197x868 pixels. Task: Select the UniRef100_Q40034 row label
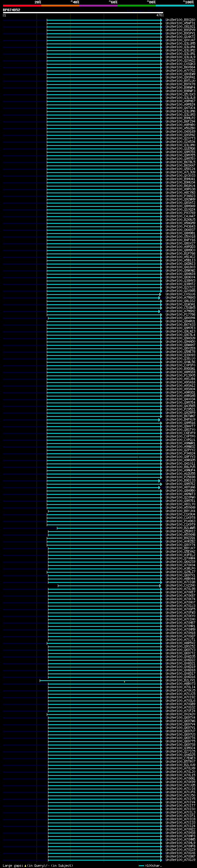(180, 399)
